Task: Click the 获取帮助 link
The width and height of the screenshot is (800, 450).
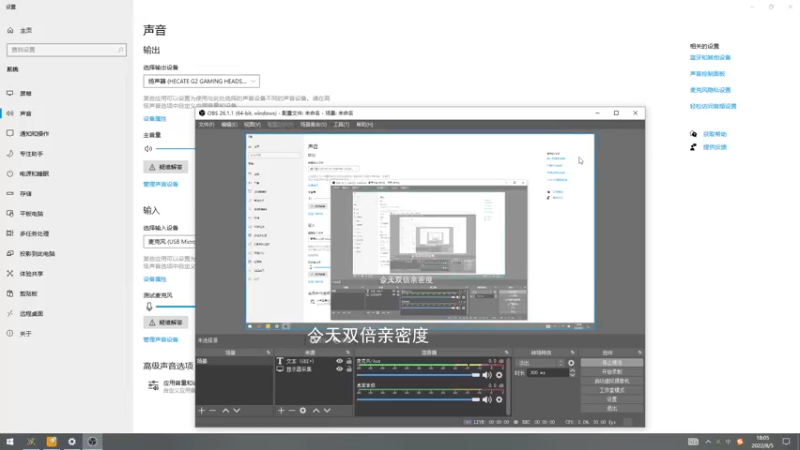Action: (715, 134)
